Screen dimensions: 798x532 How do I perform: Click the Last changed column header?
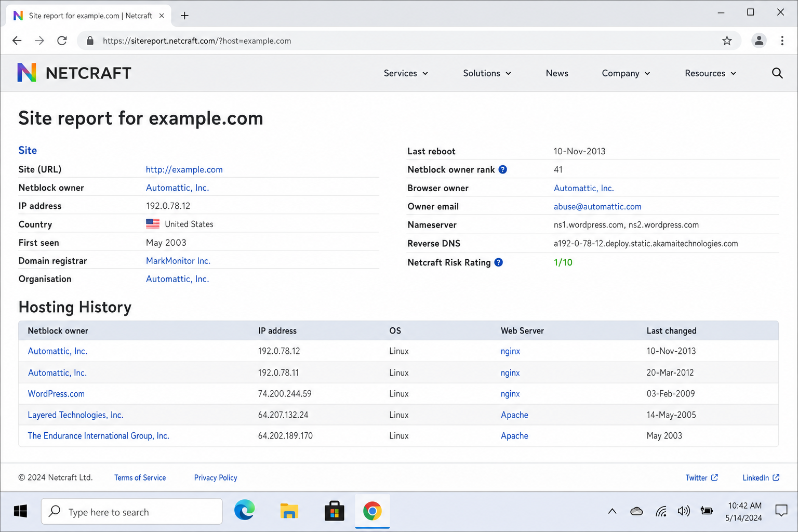671,331
